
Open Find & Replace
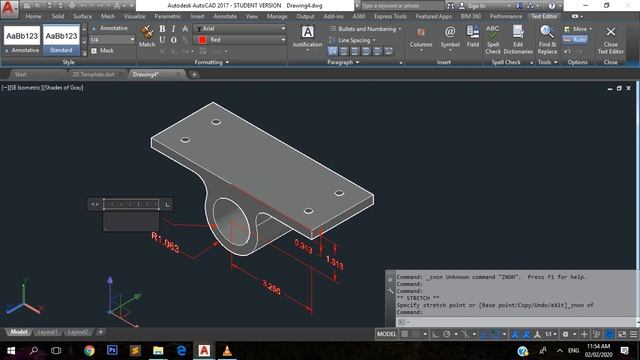click(x=547, y=40)
